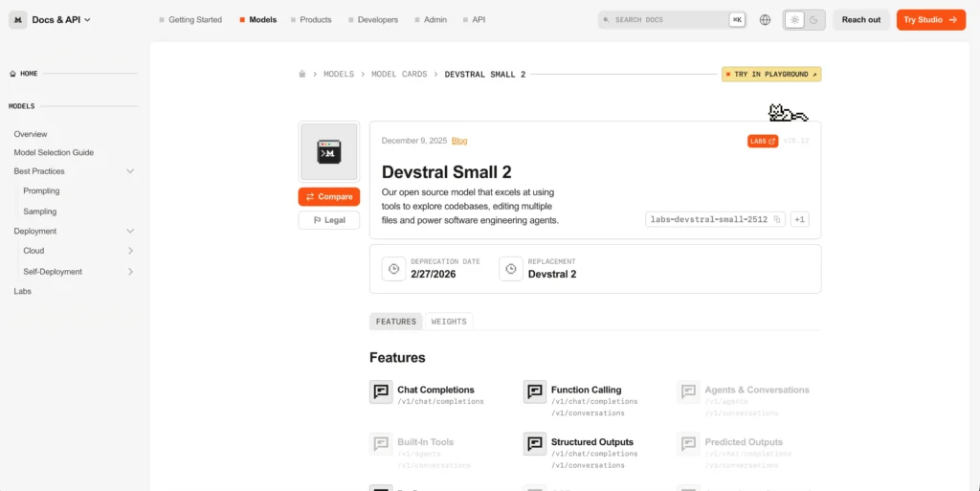This screenshot has width=980, height=491.
Task: Click the breadcrumb home icon
Action: (302, 75)
